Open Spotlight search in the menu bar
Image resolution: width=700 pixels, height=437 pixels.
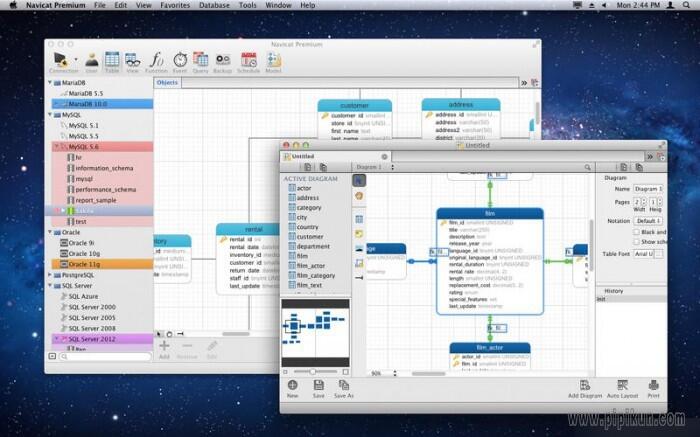[686, 5]
